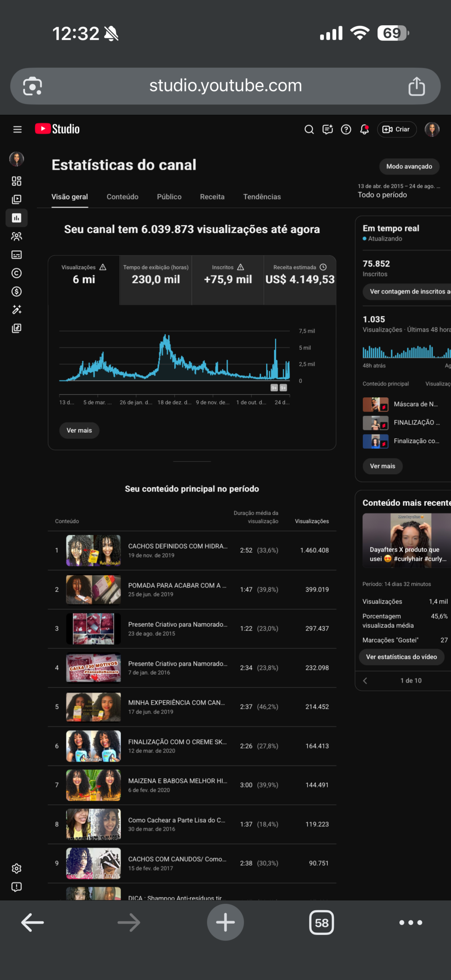
Task: Click first 9+ marker on the chart
Action: 274,388
